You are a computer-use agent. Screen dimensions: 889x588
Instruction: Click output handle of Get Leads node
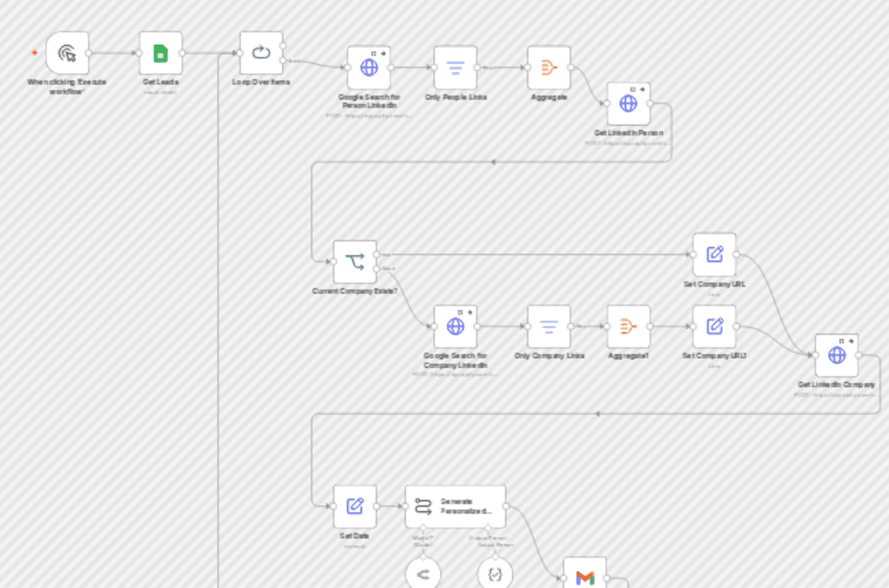click(x=182, y=53)
